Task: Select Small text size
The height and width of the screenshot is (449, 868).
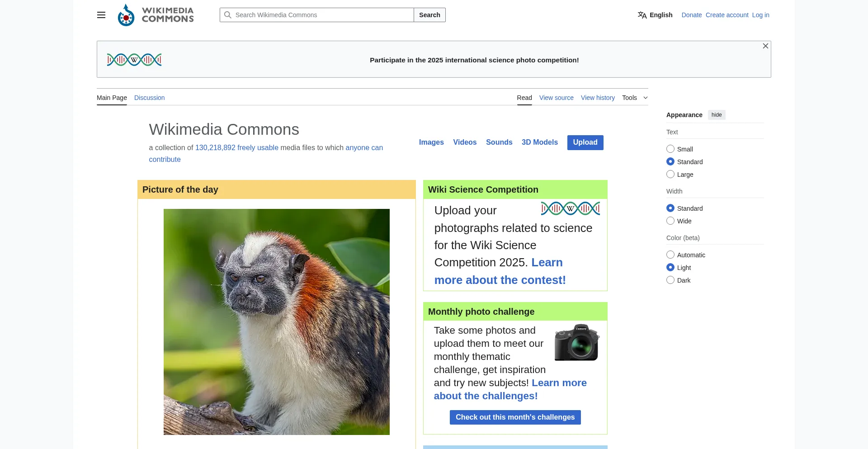Action: point(670,149)
